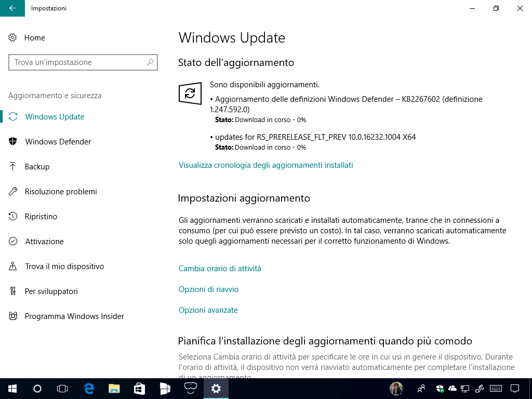Launch Cortana from the taskbar circle
Viewport: 532px width, 399px height.
coord(37,389)
